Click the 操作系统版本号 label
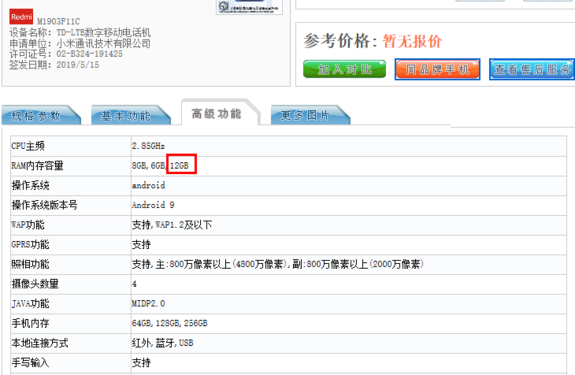This screenshot has height=375, width=575. click(44, 205)
